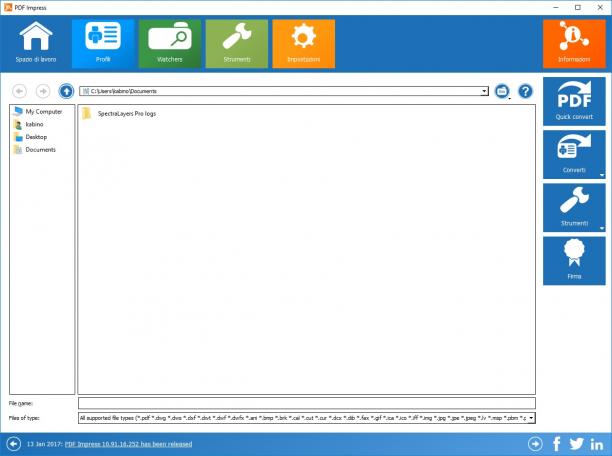Open the Spazio di lavoro home tile
Screen dimensions: 612x456
pyautogui.click(x=36, y=44)
